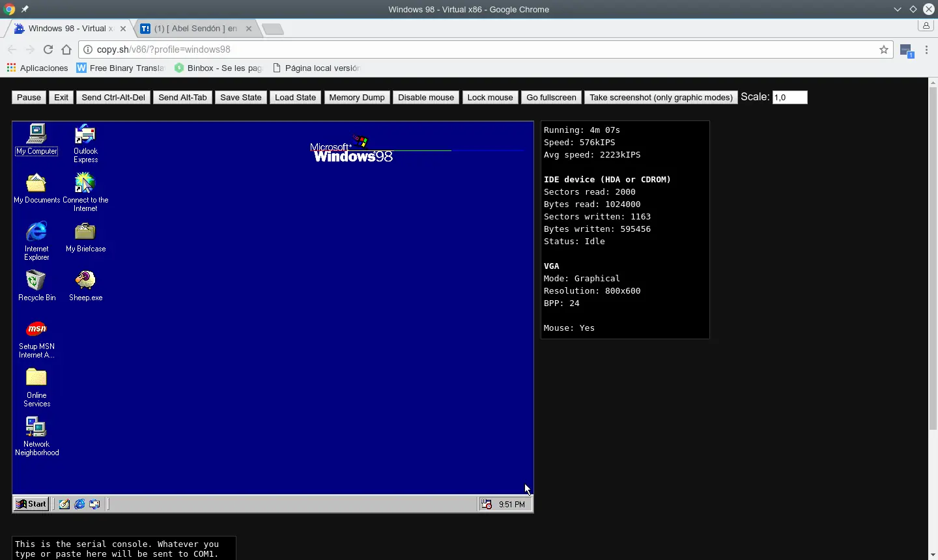
Task: Open the My Computer desktop icon
Action: (x=36, y=139)
